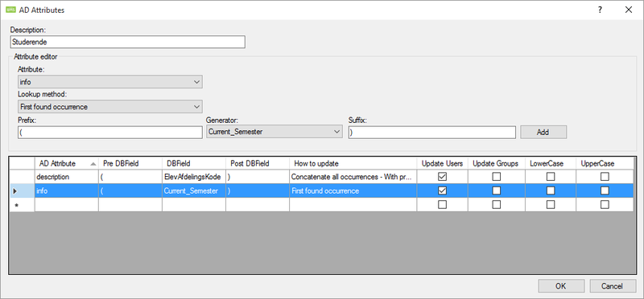Check Update Groups for info row
Screen dimensions: 644x299
tap(496, 190)
